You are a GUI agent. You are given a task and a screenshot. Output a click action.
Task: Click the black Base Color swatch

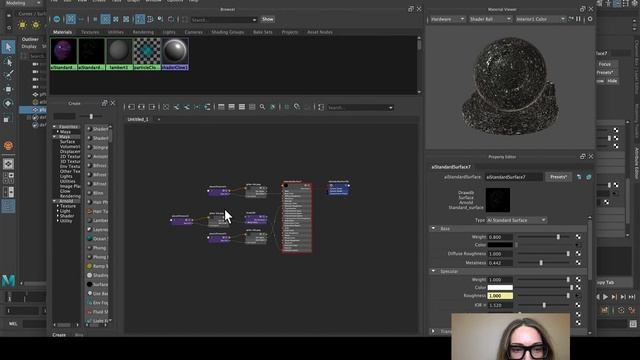[x=500, y=245]
